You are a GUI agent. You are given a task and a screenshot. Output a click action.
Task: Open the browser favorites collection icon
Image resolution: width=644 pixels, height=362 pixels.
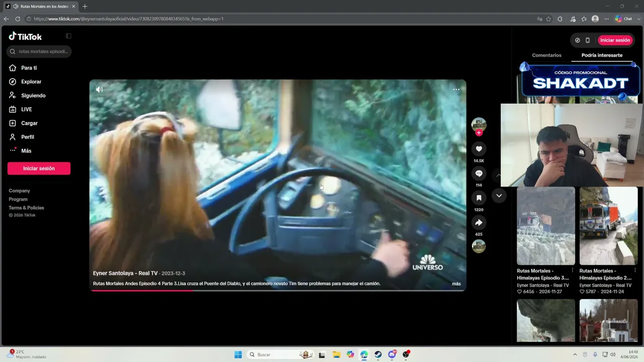click(584, 19)
